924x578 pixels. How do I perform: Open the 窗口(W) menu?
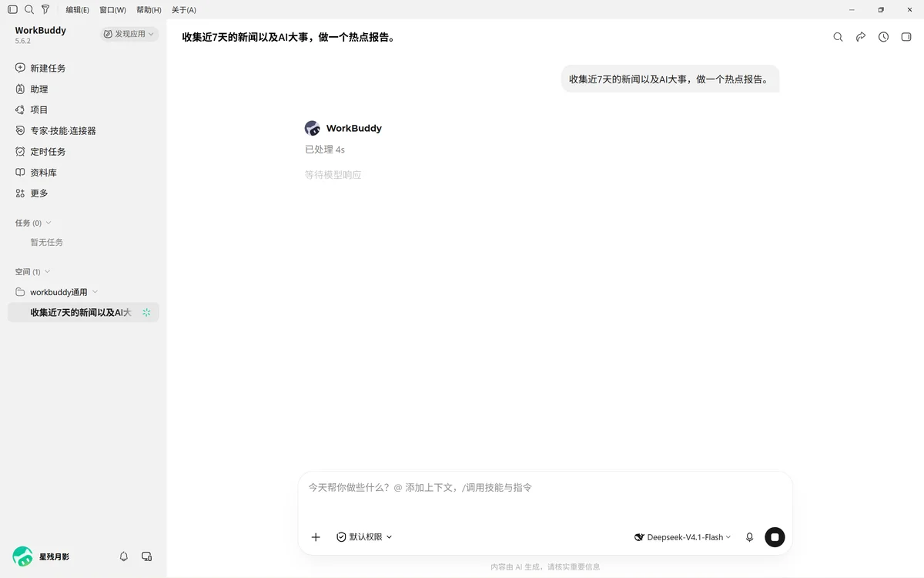point(112,10)
